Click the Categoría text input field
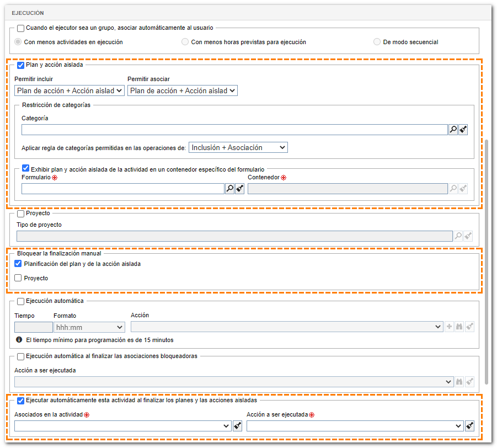This screenshot has width=497, height=448. tap(234, 130)
